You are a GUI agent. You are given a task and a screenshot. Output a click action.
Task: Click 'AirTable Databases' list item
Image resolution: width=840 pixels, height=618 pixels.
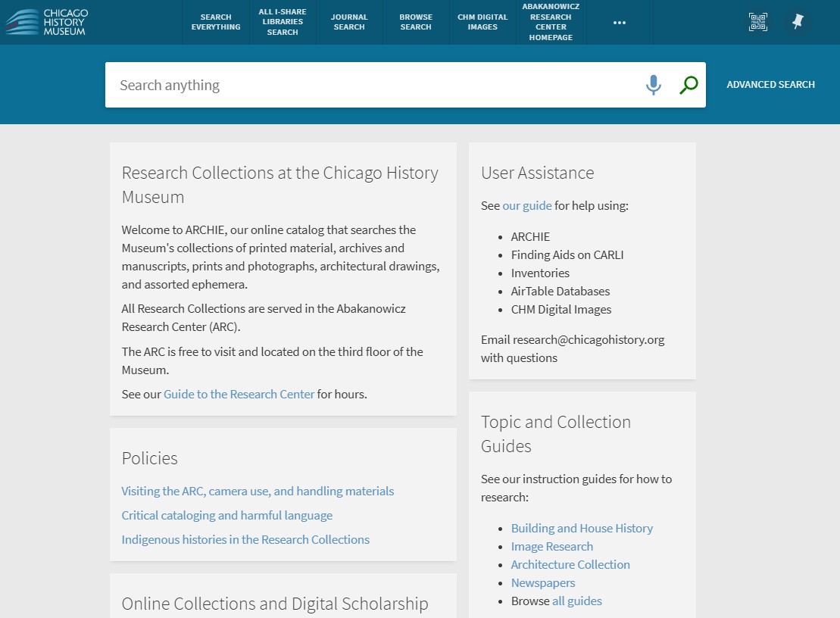point(561,292)
